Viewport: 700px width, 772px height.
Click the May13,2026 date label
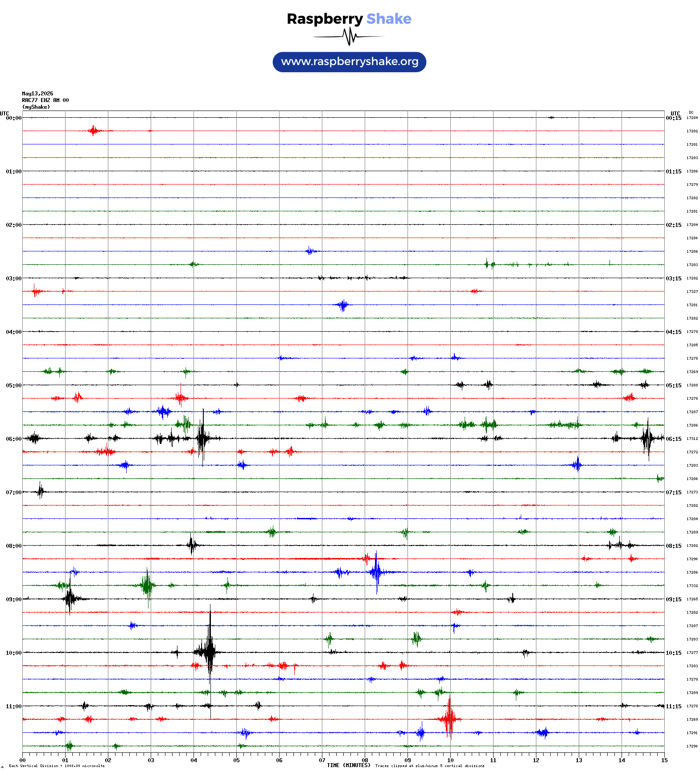click(37, 94)
